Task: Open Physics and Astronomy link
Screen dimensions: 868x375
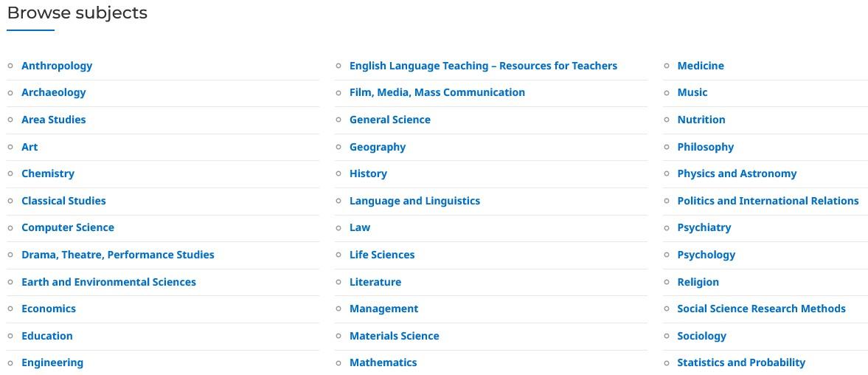Action: point(737,174)
